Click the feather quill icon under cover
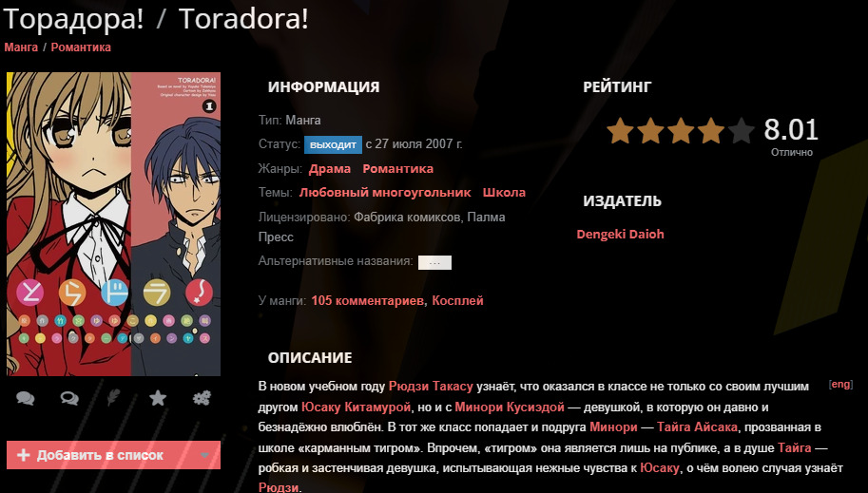 point(113,397)
